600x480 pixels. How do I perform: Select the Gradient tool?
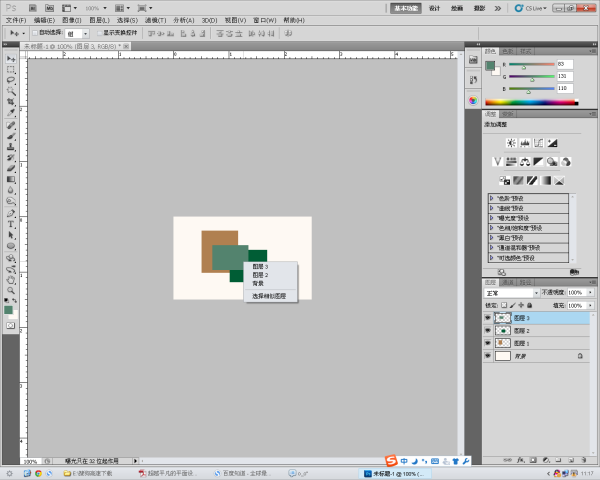click(11, 179)
